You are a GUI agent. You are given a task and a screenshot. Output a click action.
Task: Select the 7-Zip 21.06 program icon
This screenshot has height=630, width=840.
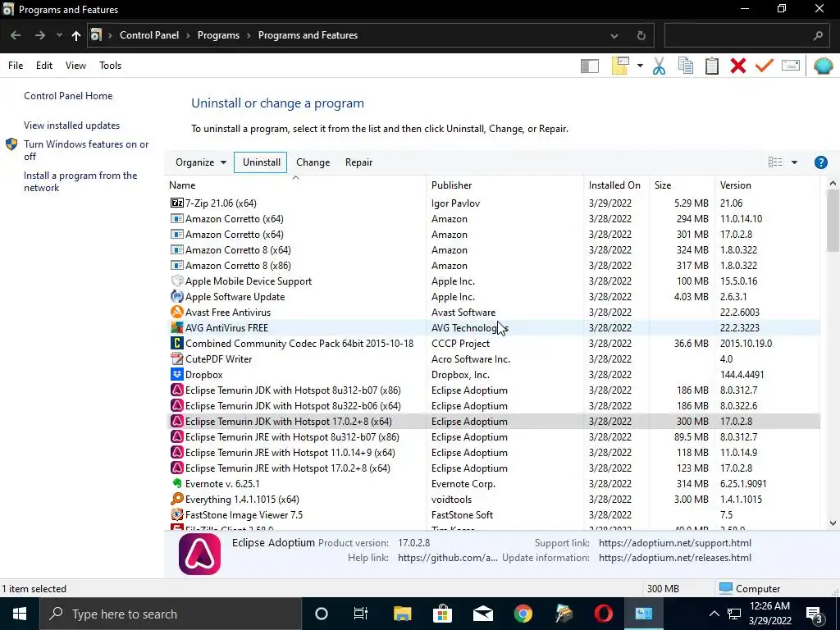tap(177, 203)
